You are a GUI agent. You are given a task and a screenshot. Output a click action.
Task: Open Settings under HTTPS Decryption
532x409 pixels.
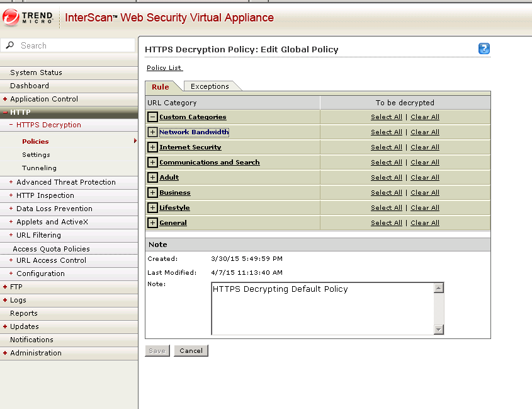[x=36, y=154]
